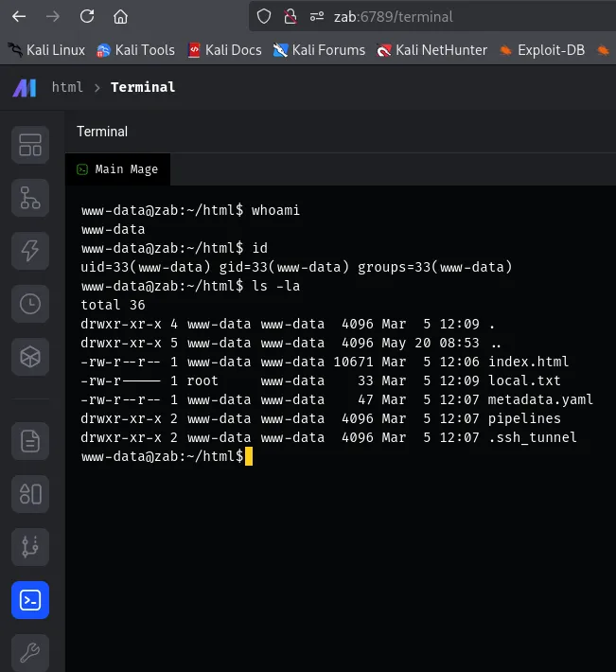The width and height of the screenshot is (616, 672).
Task: Open the wrench settings sidebar icon
Action: coord(30,653)
